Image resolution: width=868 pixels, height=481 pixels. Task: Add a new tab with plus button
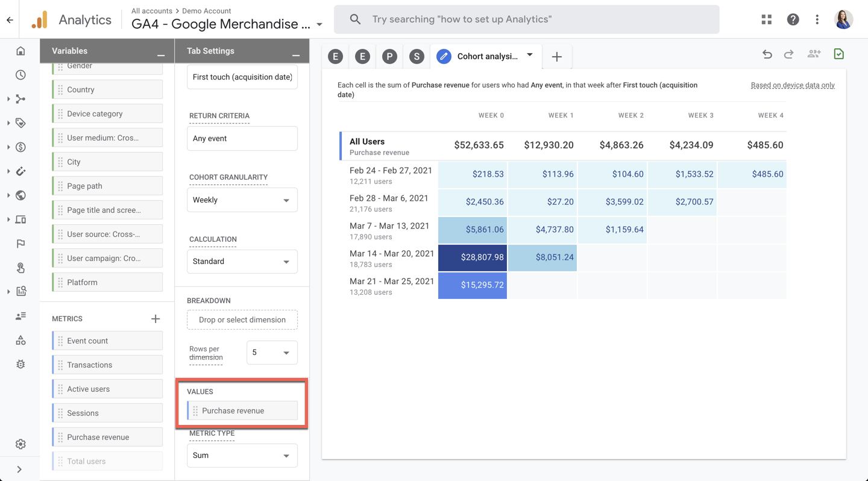coord(557,57)
